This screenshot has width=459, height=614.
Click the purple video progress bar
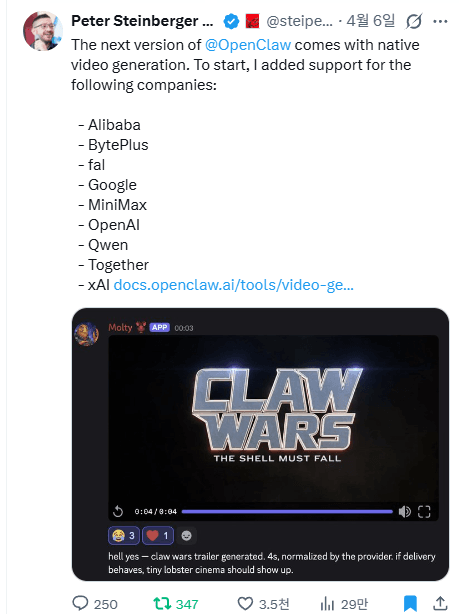tap(287, 511)
